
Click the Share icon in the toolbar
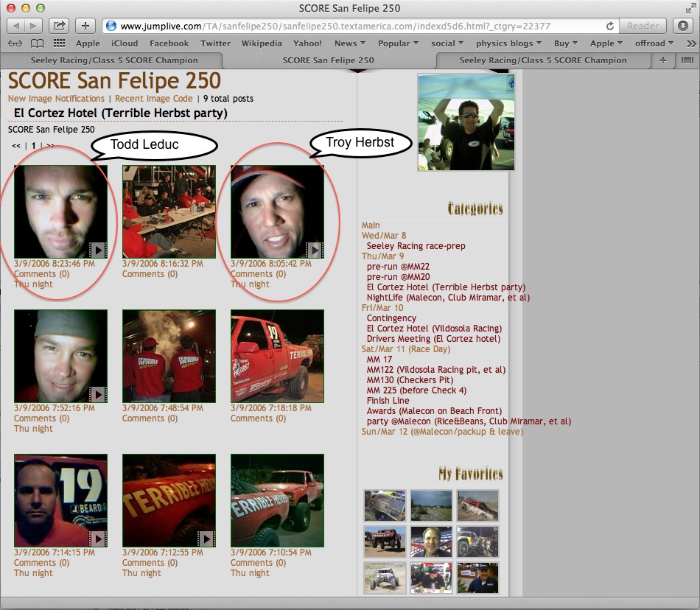[x=58, y=26]
